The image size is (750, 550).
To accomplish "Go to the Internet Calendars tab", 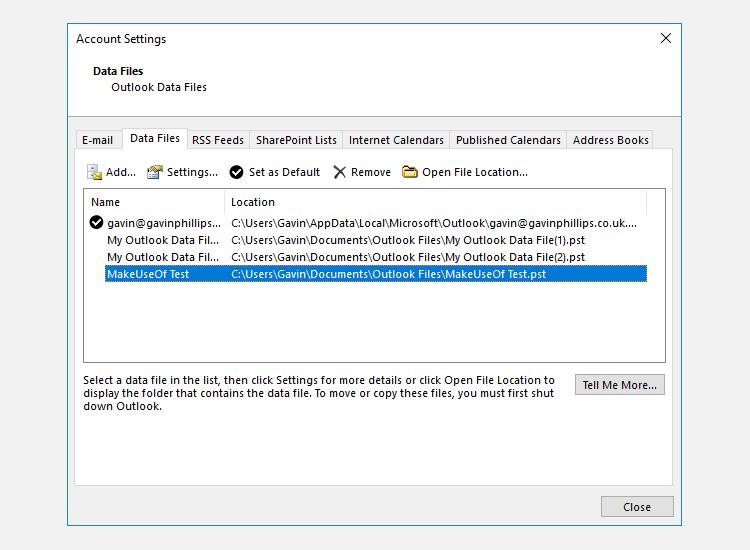I will click(x=396, y=140).
